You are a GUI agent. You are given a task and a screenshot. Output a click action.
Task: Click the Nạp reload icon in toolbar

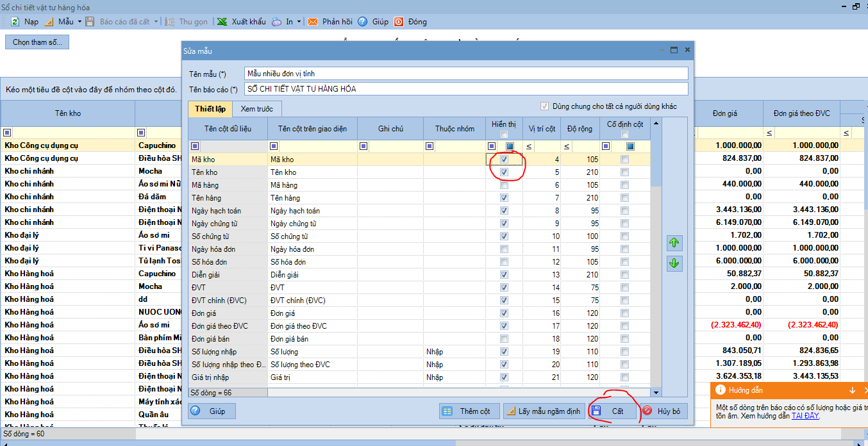pyautogui.click(x=15, y=22)
